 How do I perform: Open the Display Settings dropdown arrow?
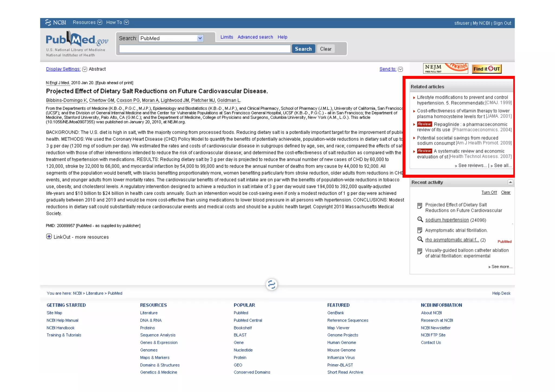point(85,69)
